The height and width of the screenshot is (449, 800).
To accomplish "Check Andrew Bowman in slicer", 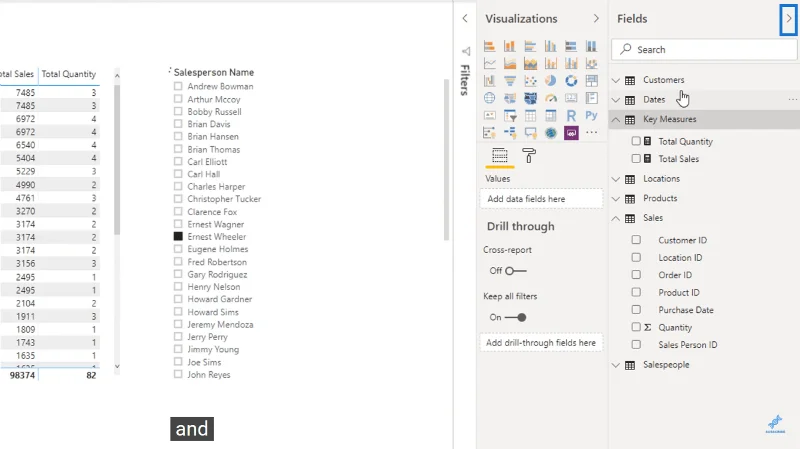I will tap(178, 86).
